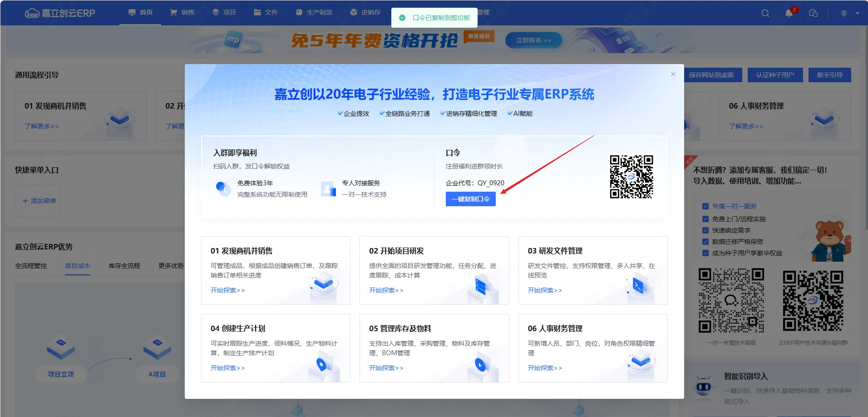The image size is (868, 417).
Task: Click the QR code in popup
Action: (631, 177)
